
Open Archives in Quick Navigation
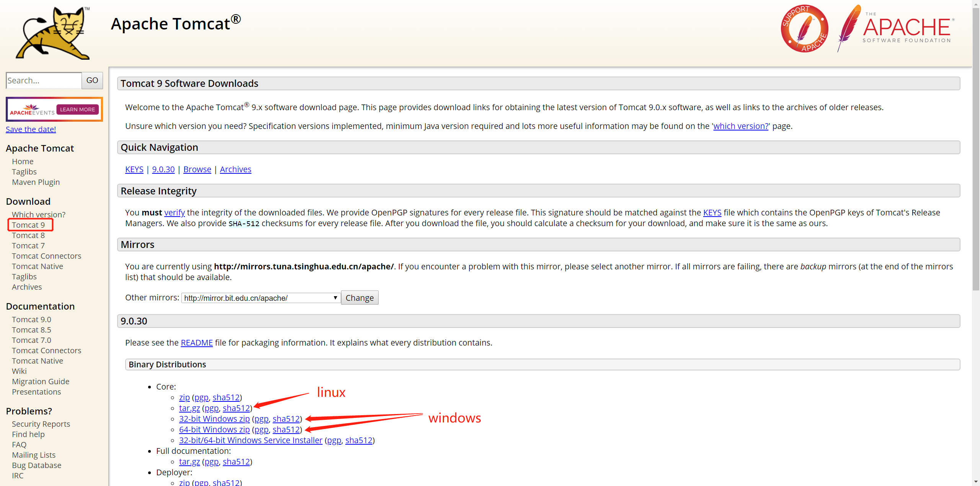(235, 170)
